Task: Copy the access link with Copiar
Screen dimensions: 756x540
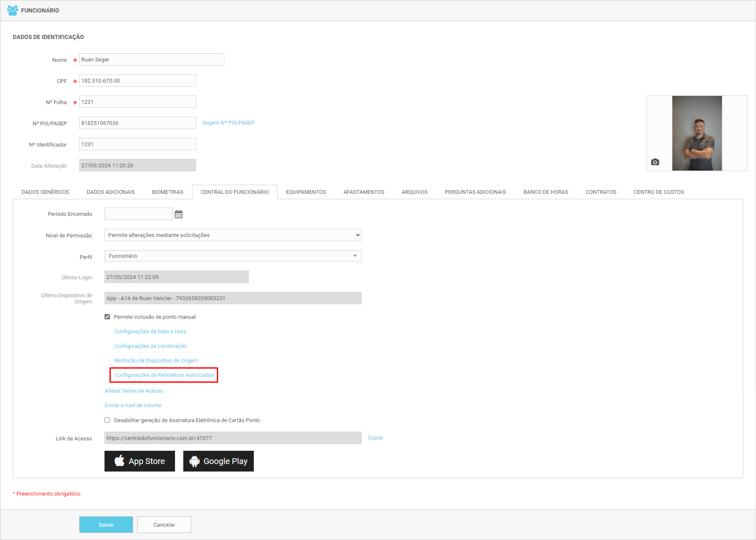Action: point(375,438)
